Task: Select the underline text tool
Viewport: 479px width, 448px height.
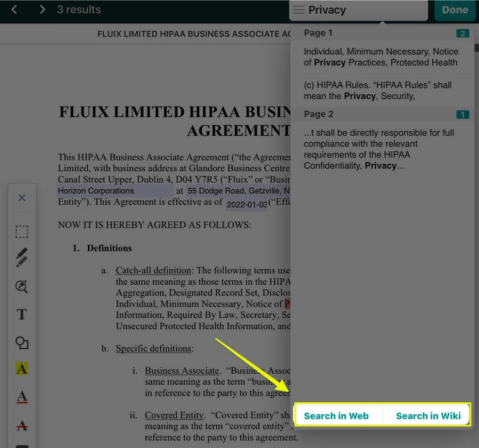Action: pos(22,397)
